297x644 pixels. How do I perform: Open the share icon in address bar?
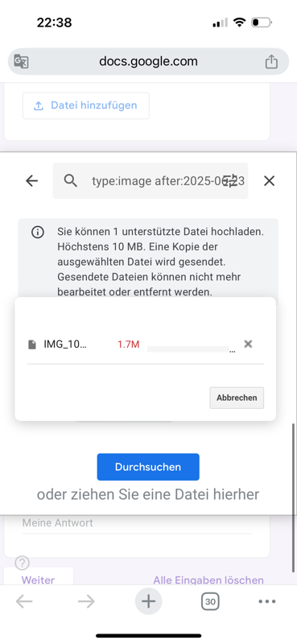(271, 62)
